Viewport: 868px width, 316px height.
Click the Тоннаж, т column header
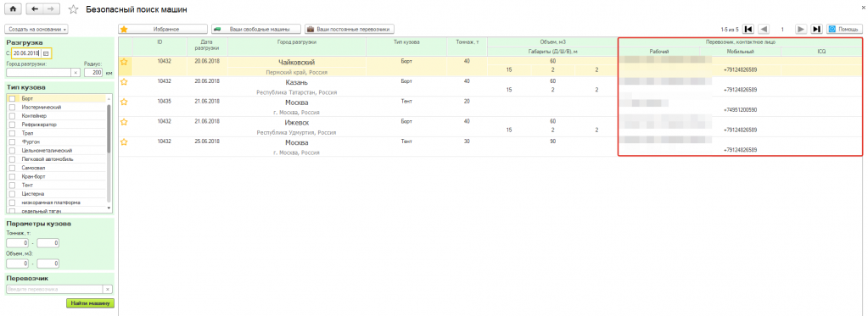tap(468, 47)
